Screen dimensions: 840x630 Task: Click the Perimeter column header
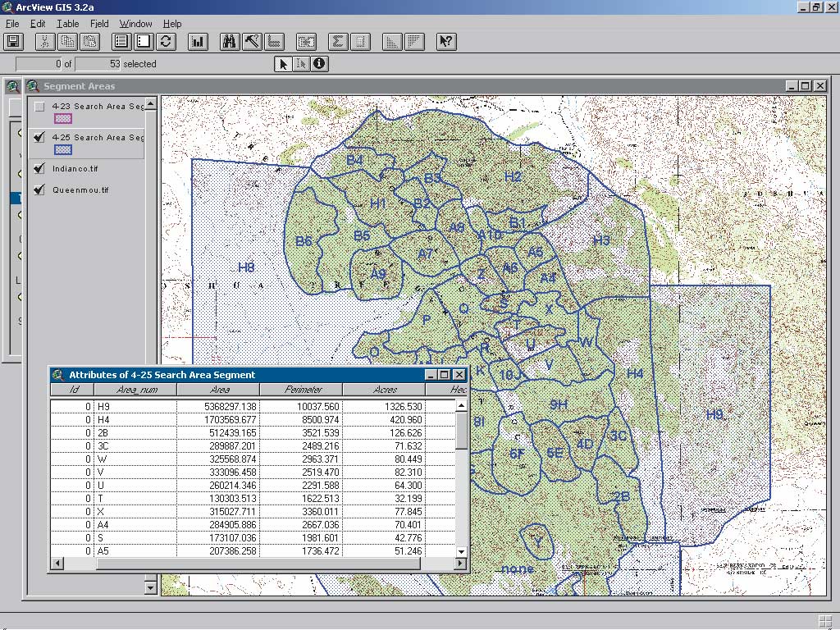click(x=303, y=390)
